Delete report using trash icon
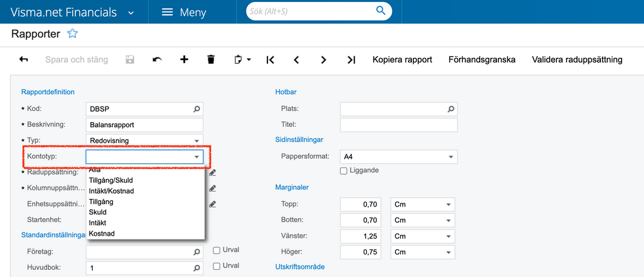This screenshot has height=277, width=644. (211, 59)
